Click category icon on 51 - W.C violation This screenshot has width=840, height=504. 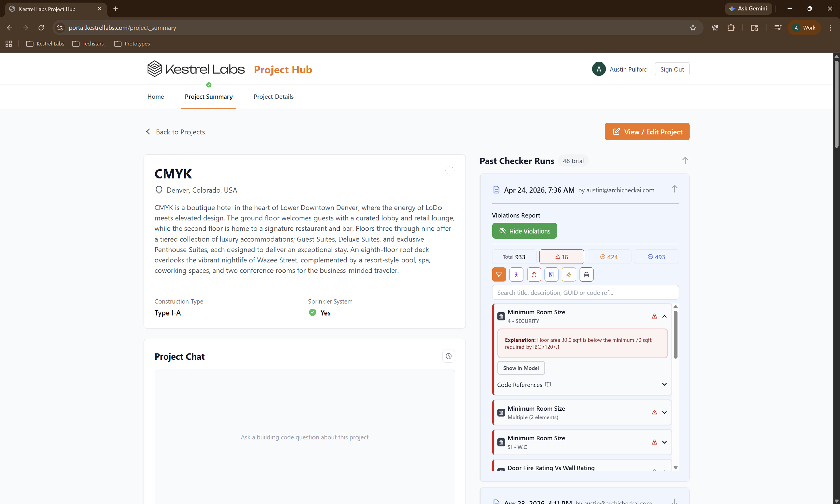501,442
